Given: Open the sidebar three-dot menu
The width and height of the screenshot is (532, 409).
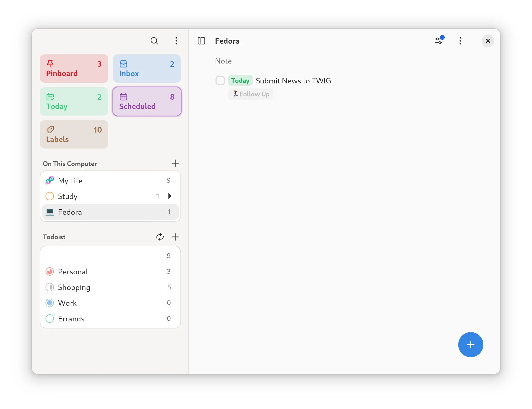Looking at the screenshot, I should pyautogui.click(x=176, y=41).
